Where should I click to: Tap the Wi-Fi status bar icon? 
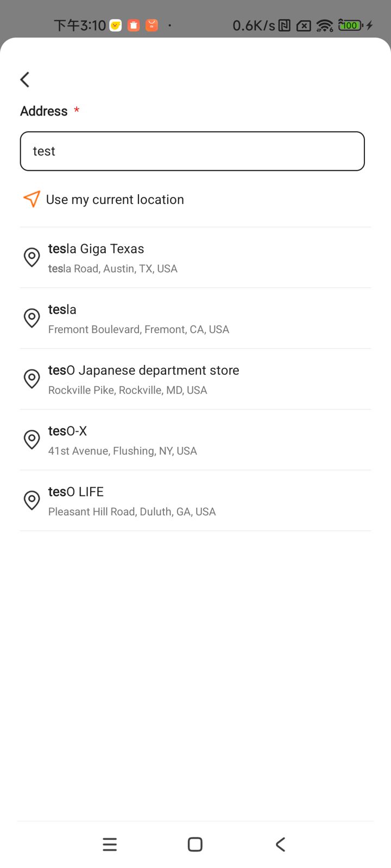[325, 25]
